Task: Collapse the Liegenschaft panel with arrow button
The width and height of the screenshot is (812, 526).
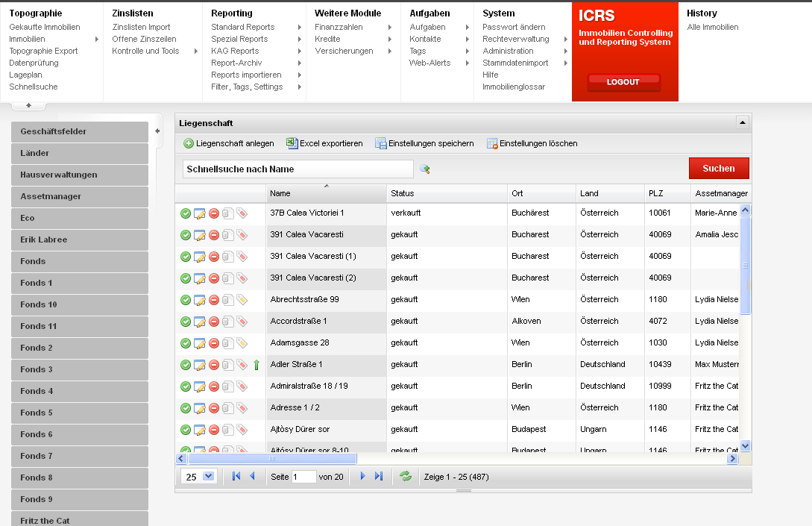Action: 742,122
